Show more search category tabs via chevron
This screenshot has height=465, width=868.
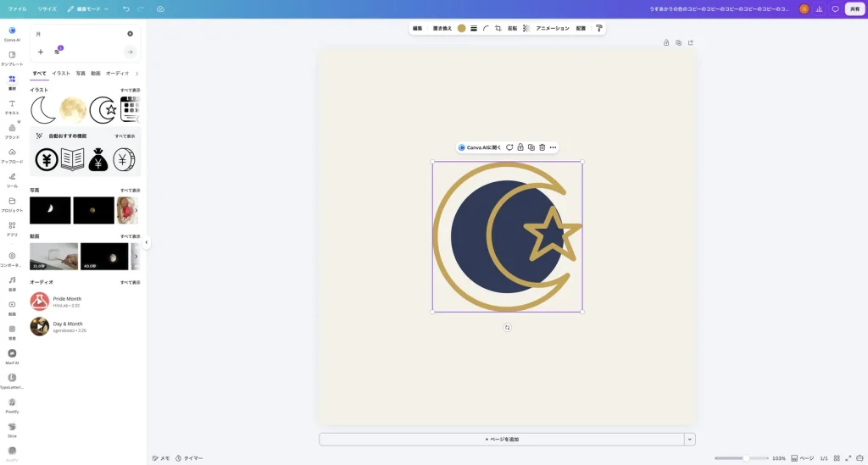136,74
